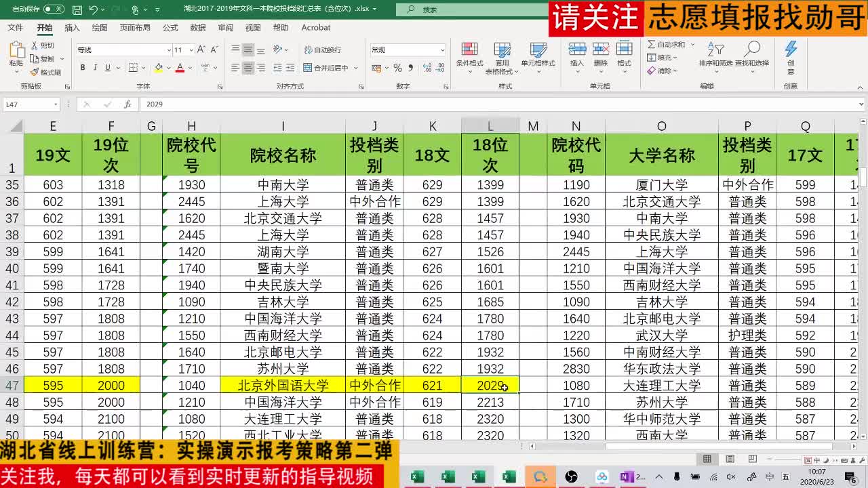This screenshot has width=868, height=488.
Task: Click Wrap Text (自动换行)
Action: pos(322,50)
